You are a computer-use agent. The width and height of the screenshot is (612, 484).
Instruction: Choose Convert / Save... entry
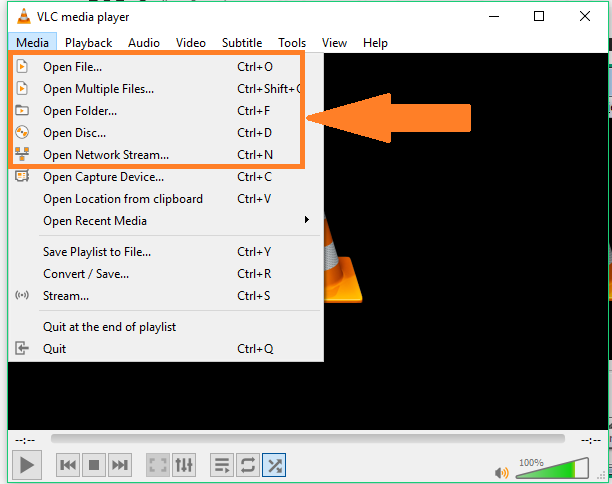(166, 274)
